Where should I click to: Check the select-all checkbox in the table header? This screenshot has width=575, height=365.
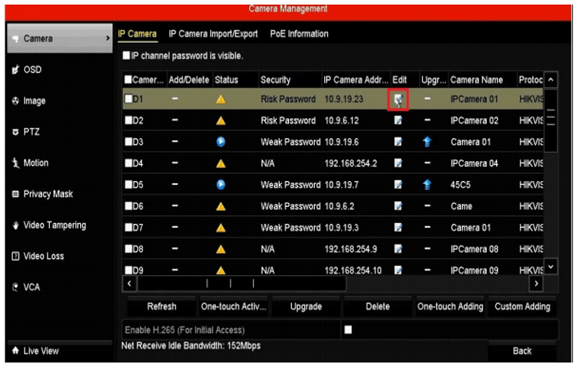coord(128,80)
